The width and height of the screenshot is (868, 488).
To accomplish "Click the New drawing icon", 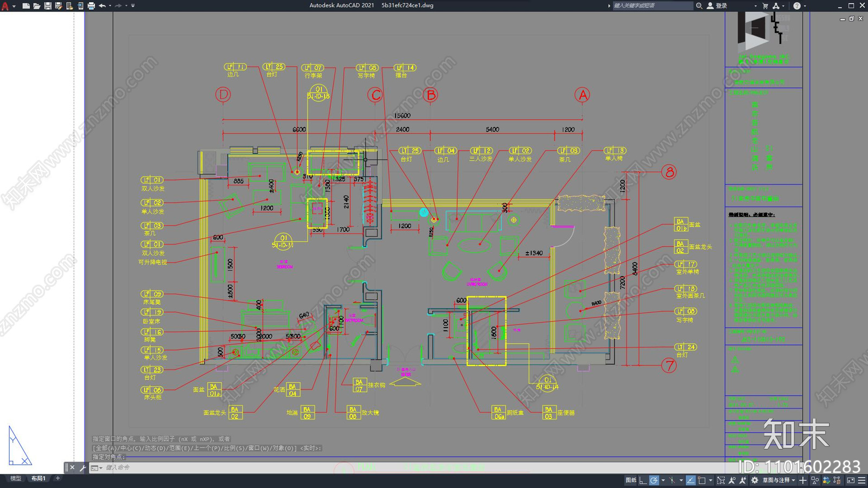I will [x=25, y=5].
